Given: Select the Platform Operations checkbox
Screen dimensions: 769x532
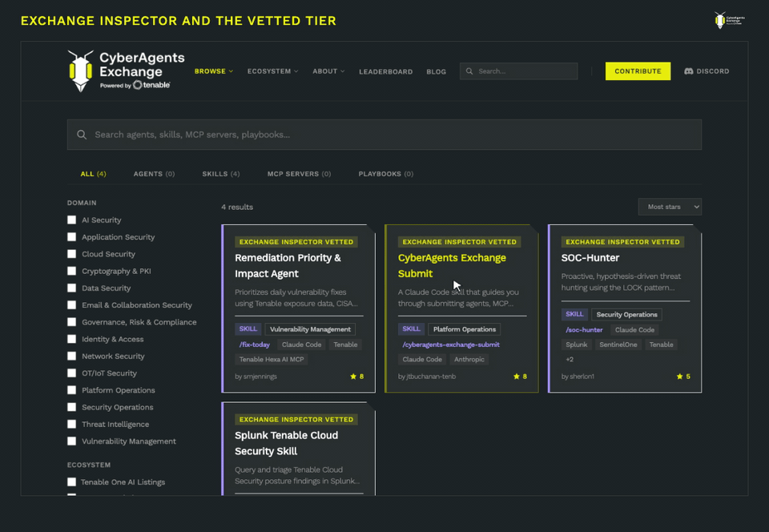Looking at the screenshot, I should coord(71,390).
